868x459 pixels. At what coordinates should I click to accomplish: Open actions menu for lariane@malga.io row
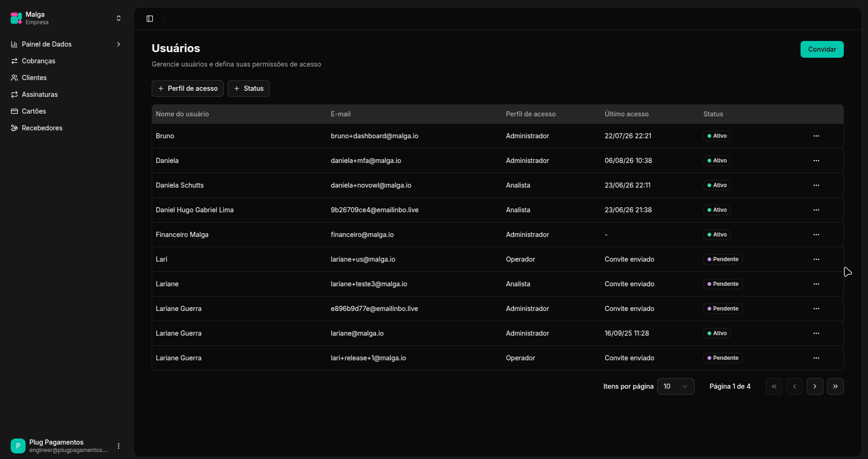coord(816,333)
